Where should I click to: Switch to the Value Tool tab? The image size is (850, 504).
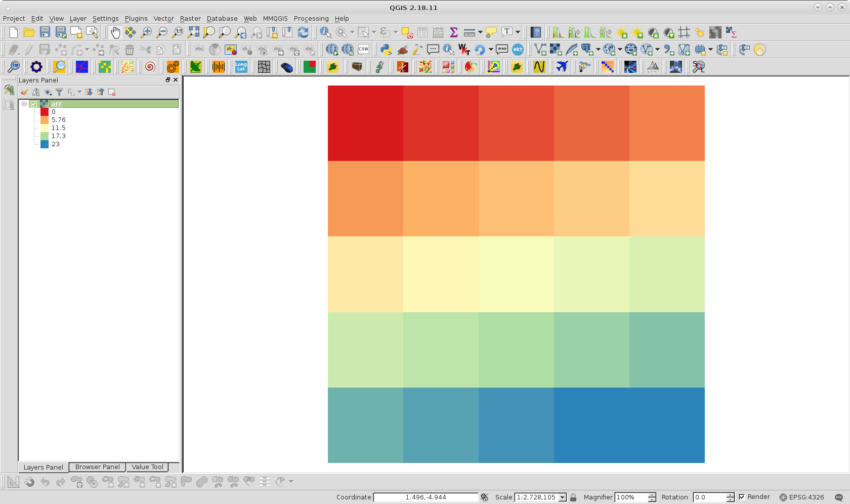point(148,467)
